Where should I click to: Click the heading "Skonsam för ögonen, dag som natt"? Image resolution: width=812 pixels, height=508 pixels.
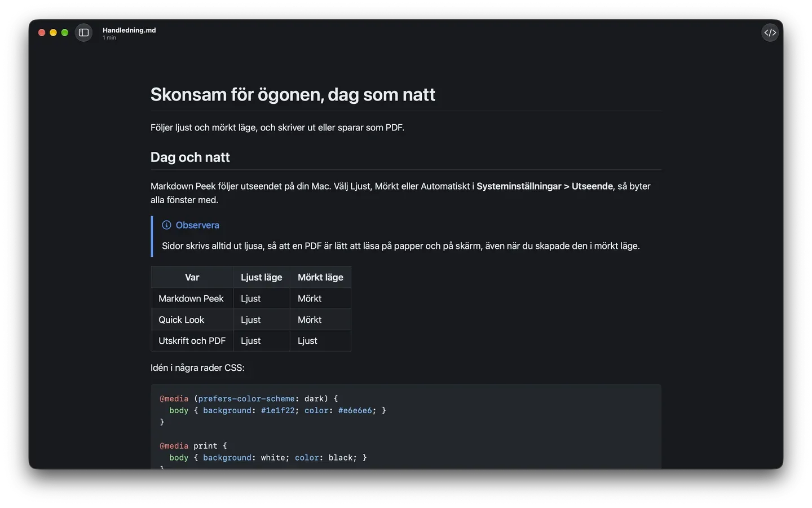click(293, 94)
